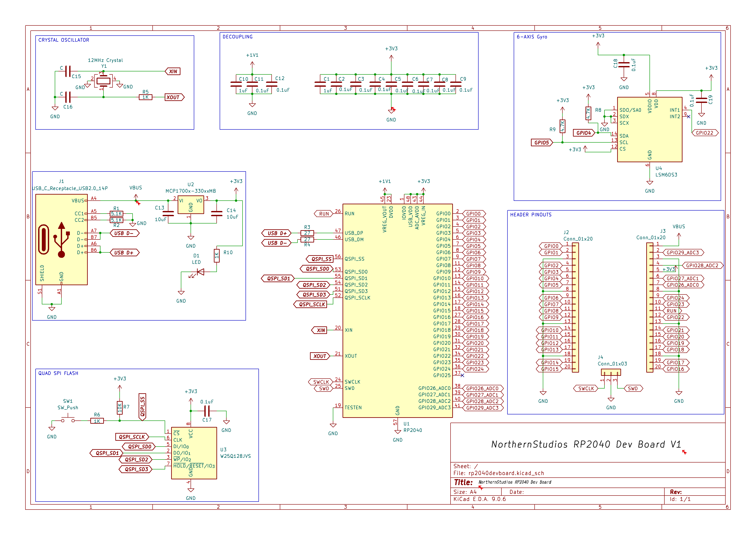Click the HEADER PINOUTS section label
The image size is (756, 535).
tap(531, 214)
